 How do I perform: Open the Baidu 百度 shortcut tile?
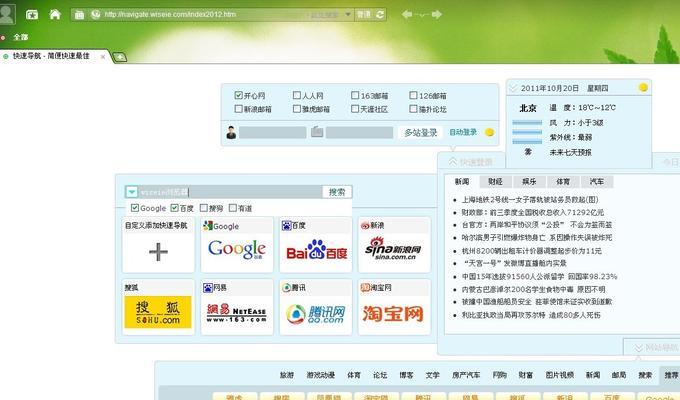tap(316, 245)
